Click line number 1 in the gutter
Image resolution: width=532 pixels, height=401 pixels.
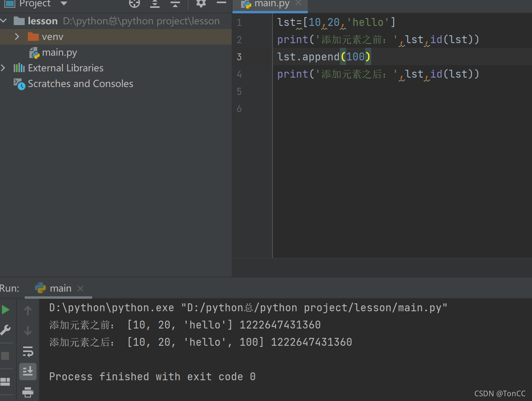click(x=239, y=22)
